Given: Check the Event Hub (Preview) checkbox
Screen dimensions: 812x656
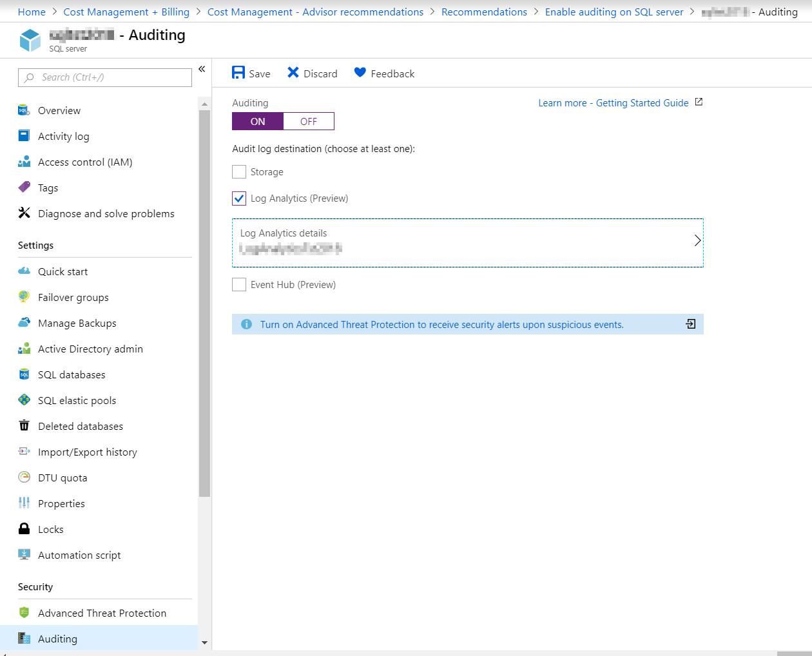Looking at the screenshot, I should click(x=239, y=284).
